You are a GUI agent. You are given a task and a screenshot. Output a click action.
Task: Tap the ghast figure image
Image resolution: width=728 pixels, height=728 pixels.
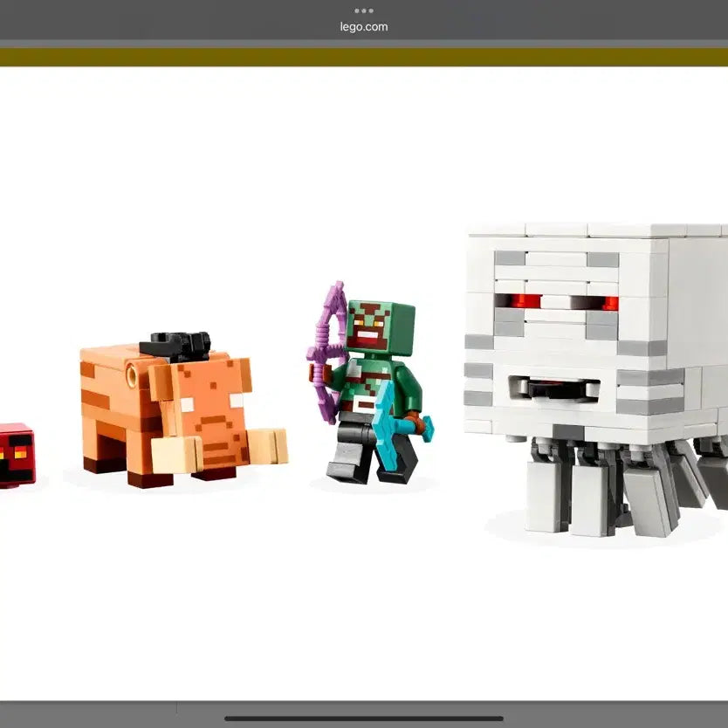pos(596,380)
